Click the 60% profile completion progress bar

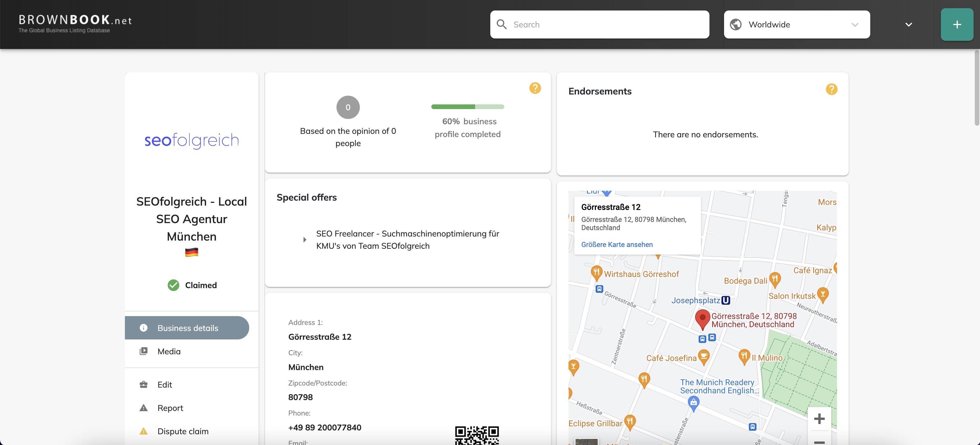pos(468,107)
